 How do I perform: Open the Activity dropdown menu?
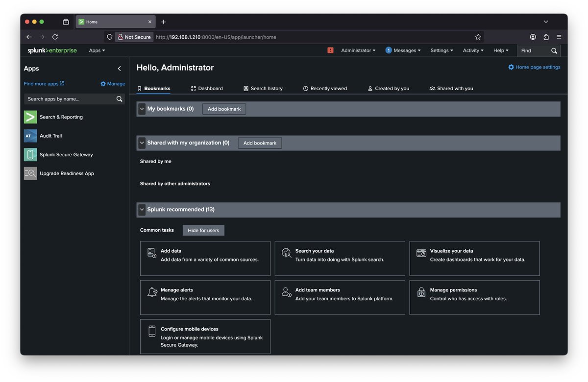473,50
